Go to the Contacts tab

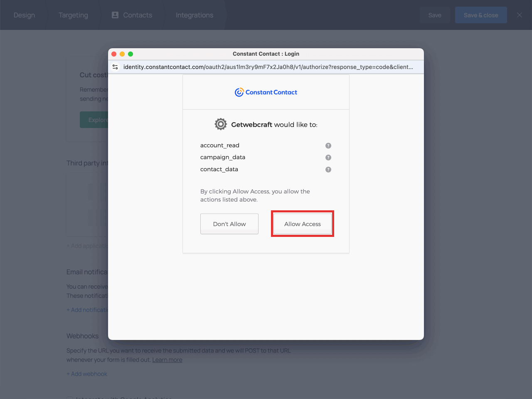coord(132,15)
